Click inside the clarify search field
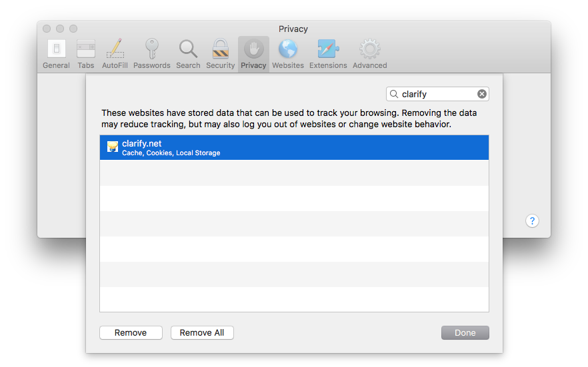588x367 pixels. point(437,94)
